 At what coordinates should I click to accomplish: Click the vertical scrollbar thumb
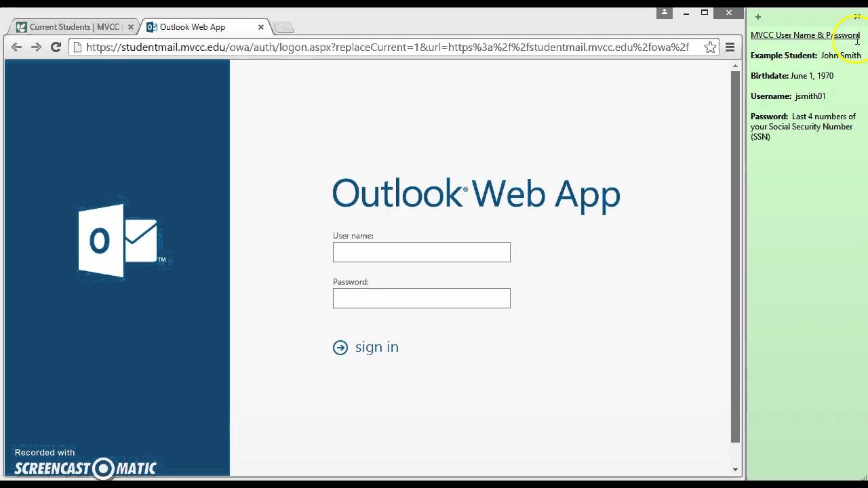pos(735,256)
